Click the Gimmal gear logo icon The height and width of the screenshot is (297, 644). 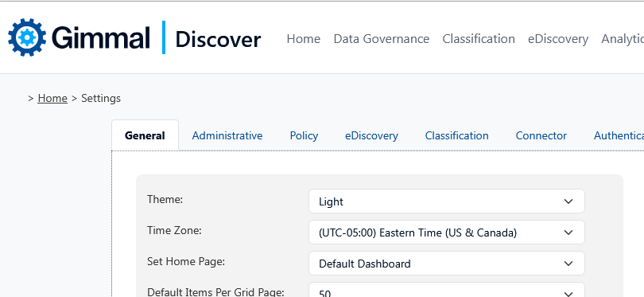pos(27,37)
